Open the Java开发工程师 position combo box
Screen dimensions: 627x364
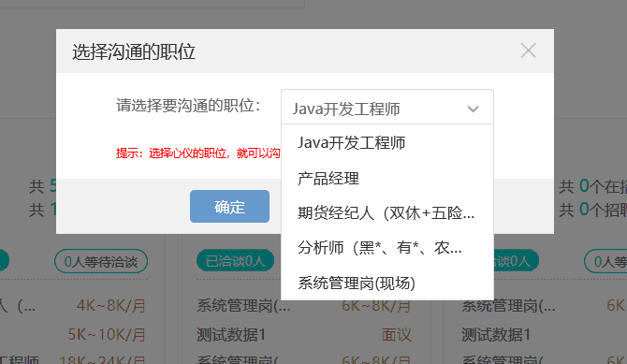coord(387,108)
